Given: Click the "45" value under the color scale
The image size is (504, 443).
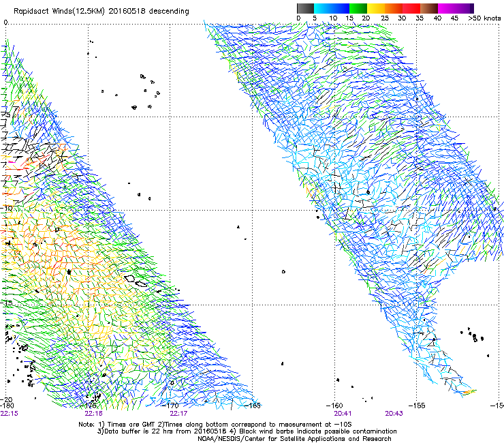Looking at the screenshot, I should (x=454, y=18).
